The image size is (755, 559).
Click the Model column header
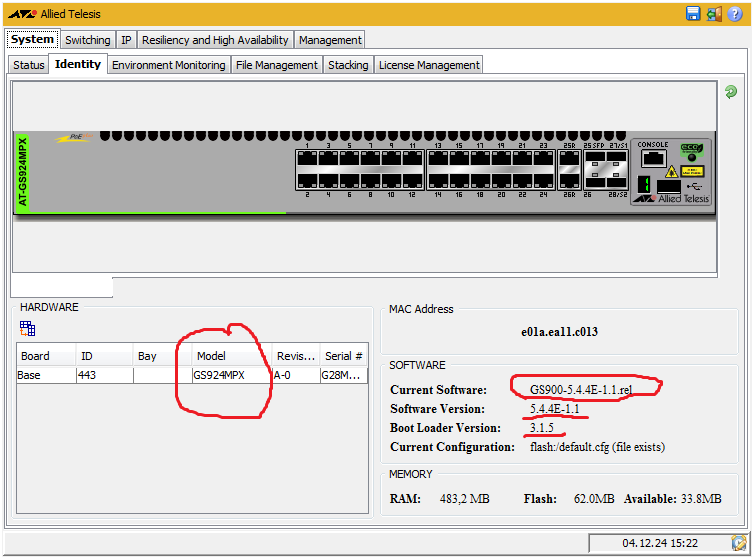click(x=232, y=356)
